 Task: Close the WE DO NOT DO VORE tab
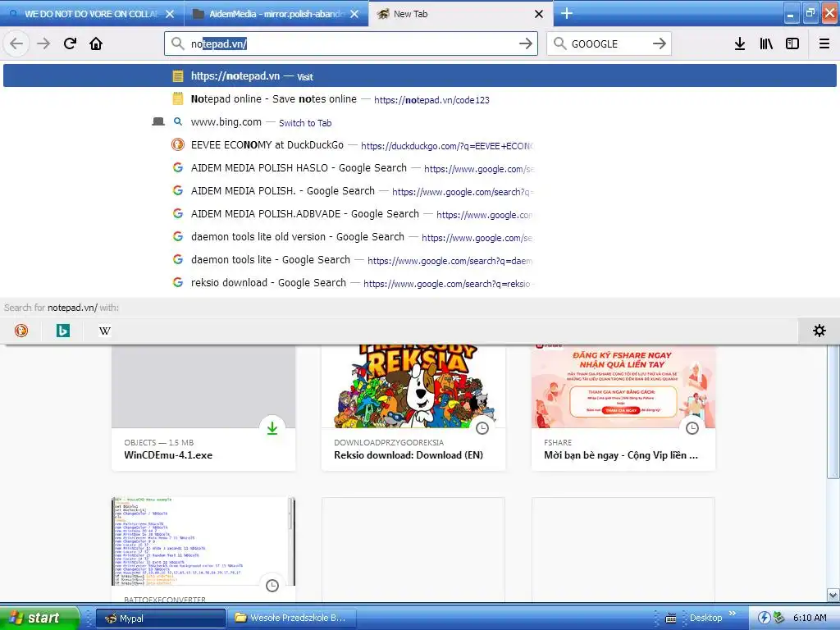tap(170, 14)
